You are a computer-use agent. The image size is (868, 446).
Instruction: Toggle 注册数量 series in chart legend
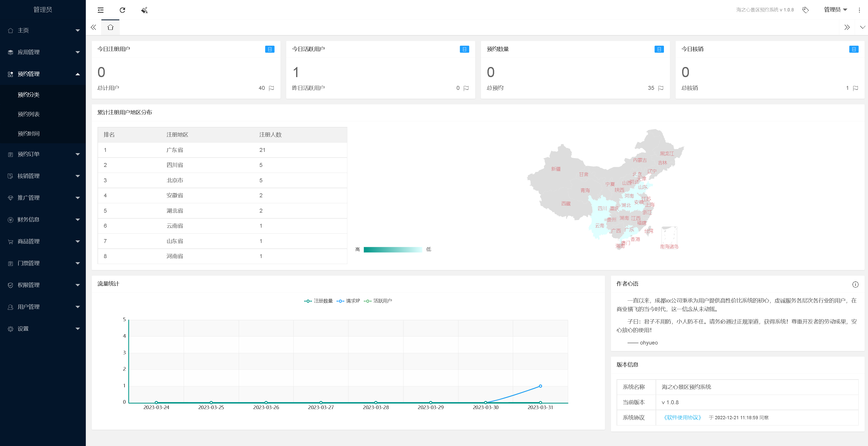(318, 301)
